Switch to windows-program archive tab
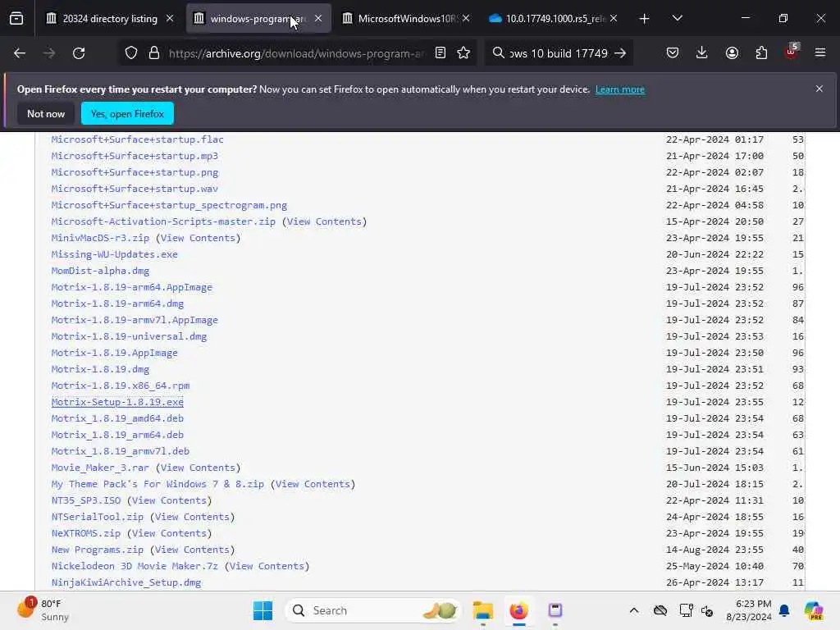 (258, 18)
